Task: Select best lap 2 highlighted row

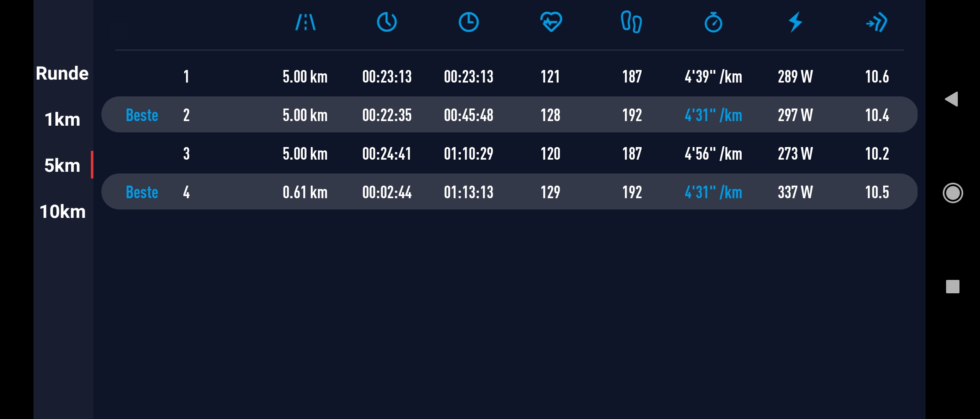Action: [x=509, y=115]
